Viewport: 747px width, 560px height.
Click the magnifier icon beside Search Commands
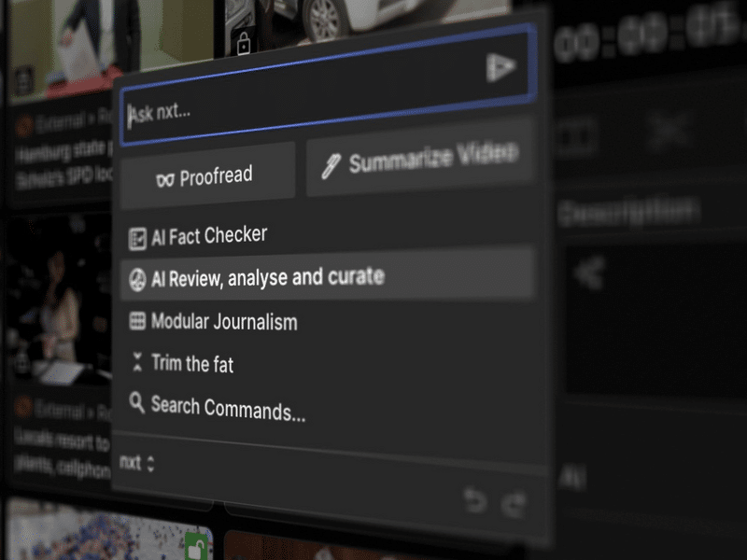(137, 403)
